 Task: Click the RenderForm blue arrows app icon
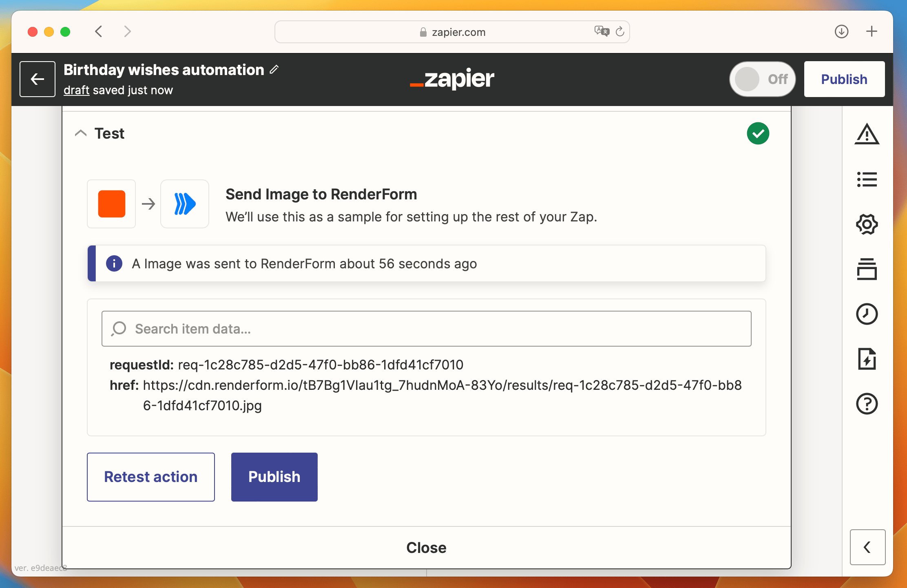coord(185,204)
